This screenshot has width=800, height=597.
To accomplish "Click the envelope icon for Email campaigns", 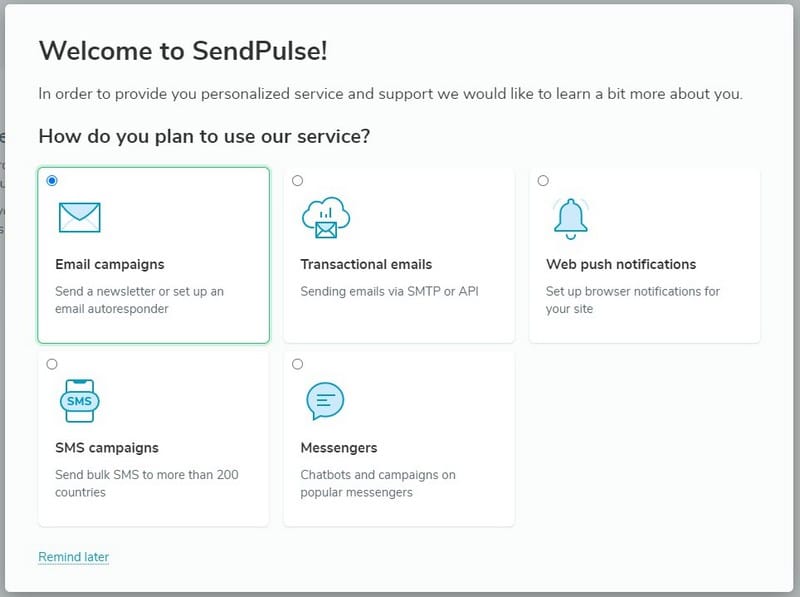I will 79,216.
